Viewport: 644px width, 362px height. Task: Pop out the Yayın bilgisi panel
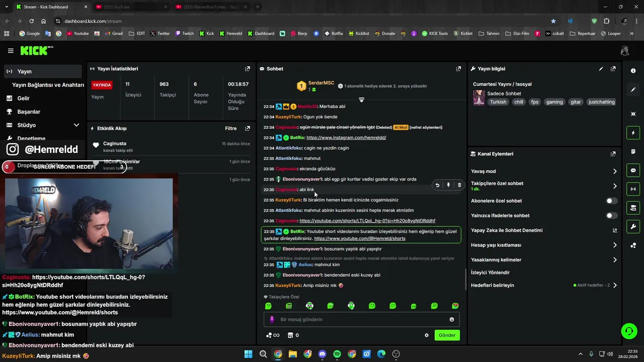(613, 69)
